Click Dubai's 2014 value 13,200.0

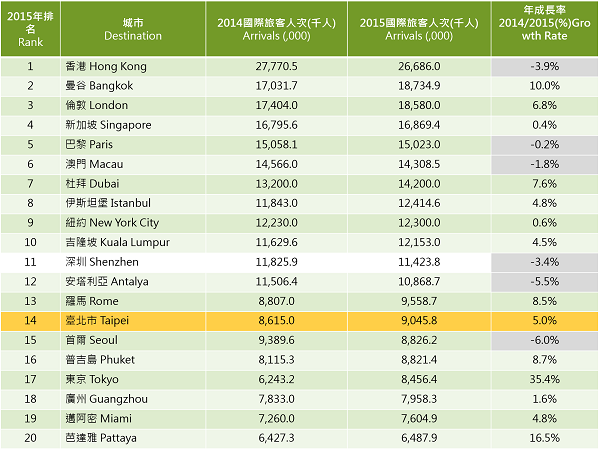click(276, 184)
